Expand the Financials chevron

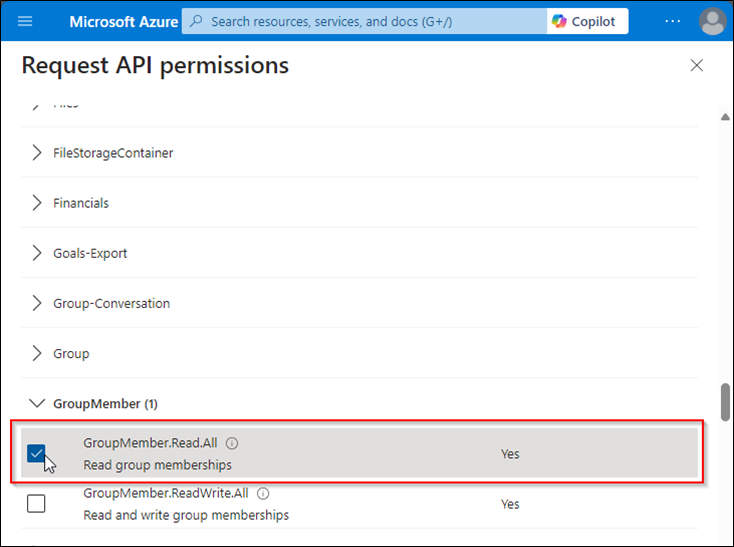[x=37, y=203]
